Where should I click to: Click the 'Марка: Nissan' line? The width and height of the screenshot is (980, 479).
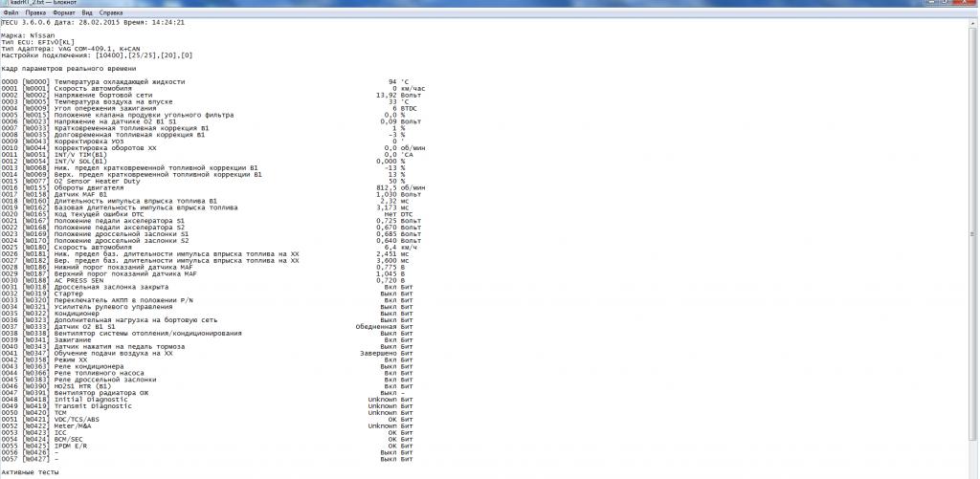[28, 35]
